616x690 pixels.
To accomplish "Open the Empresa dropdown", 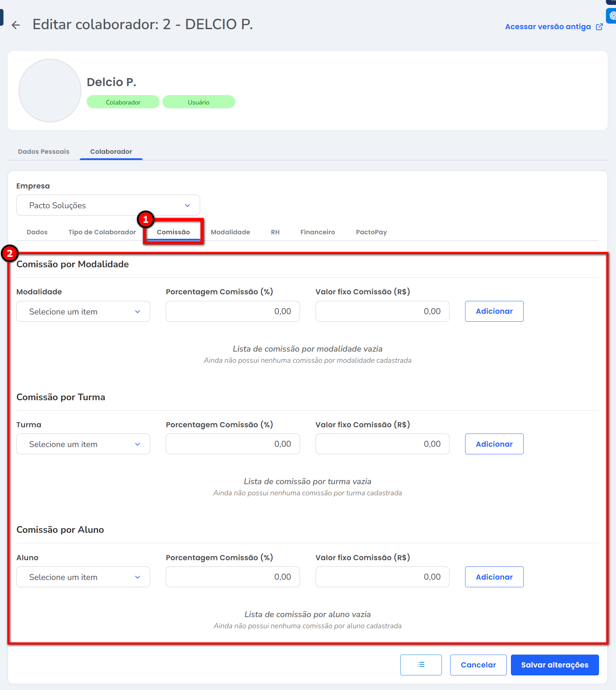I will [x=108, y=205].
